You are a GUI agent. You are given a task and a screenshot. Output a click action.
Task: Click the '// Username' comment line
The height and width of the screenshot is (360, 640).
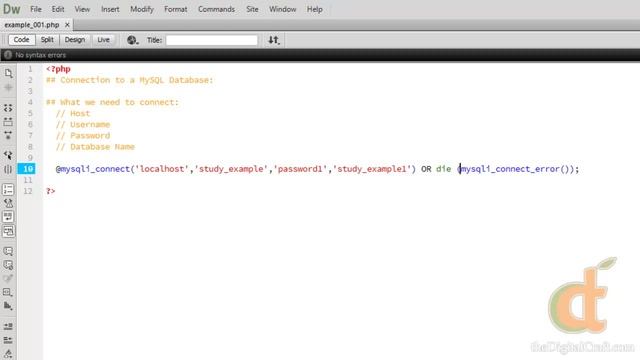[x=83, y=124]
